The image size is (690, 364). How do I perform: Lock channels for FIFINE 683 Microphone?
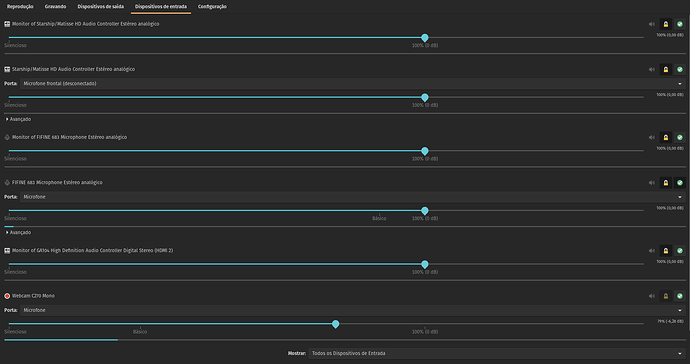665,183
